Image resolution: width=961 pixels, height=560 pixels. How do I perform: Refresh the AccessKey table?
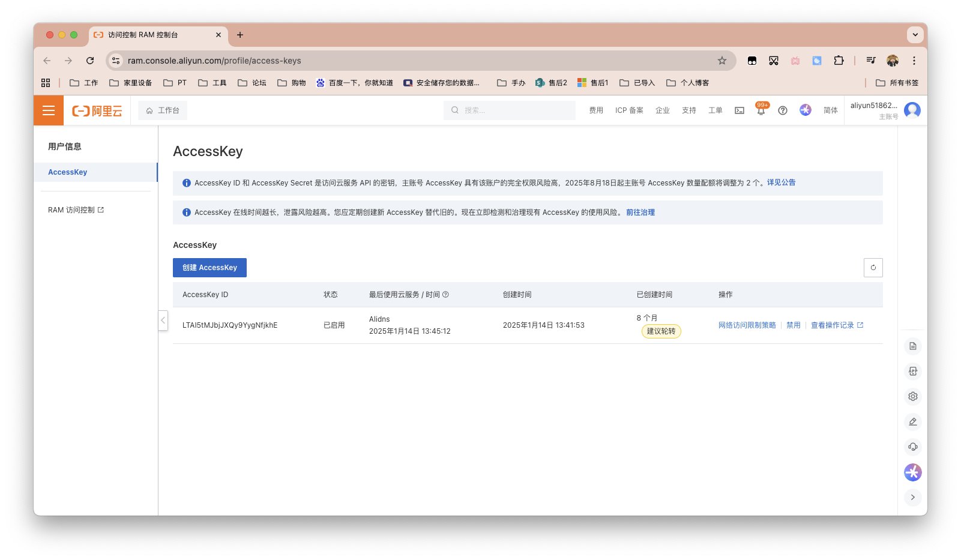coord(873,268)
